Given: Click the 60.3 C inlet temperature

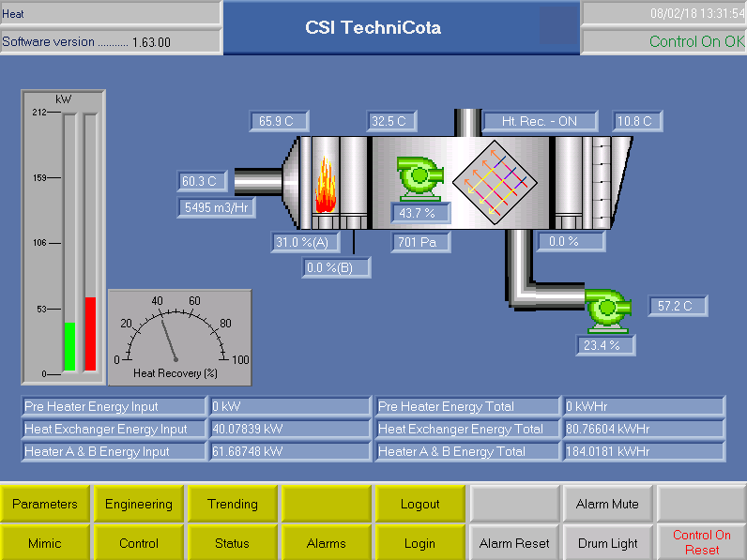Looking at the screenshot, I should click(202, 181).
